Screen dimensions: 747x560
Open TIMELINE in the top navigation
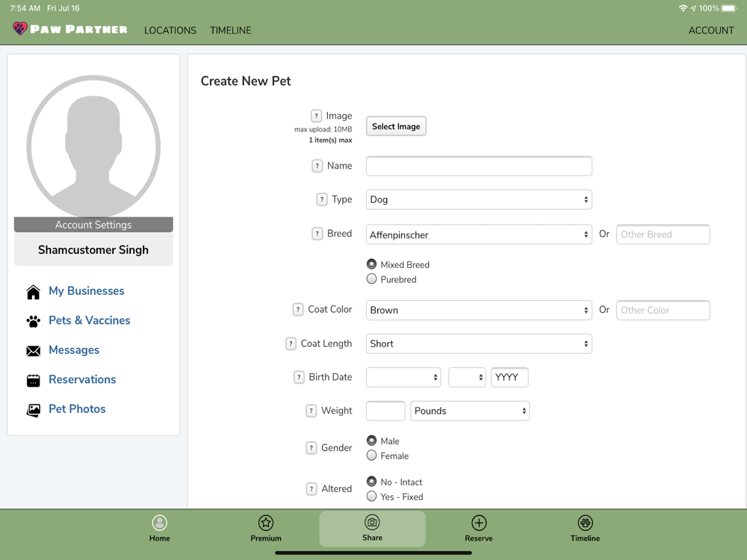tap(231, 30)
